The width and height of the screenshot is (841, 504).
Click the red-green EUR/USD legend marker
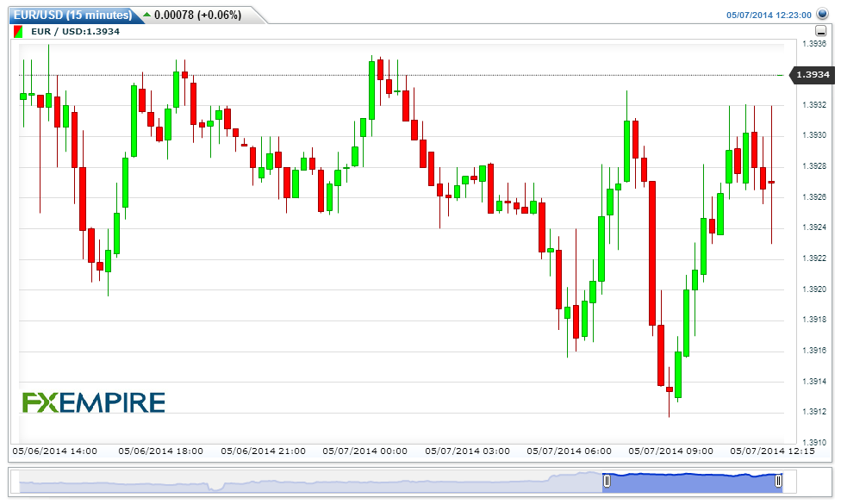point(18,32)
